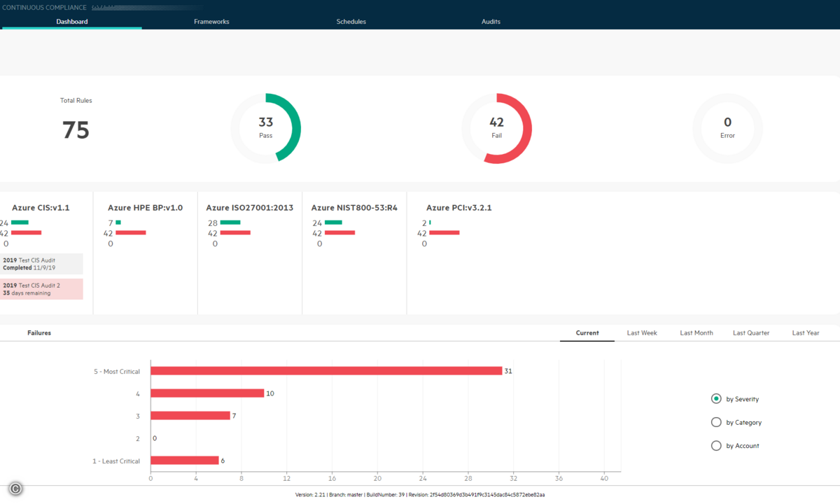Show failures for Last Month
This screenshot has height=504, width=840.
(x=696, y=333)
